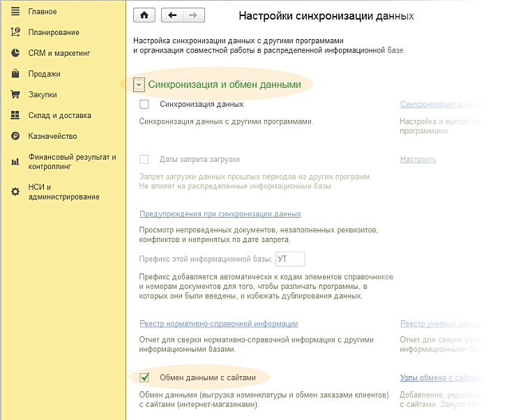Click the CRM и маркетинг pie chart icon
532x420 pixels.
[15, 53]
